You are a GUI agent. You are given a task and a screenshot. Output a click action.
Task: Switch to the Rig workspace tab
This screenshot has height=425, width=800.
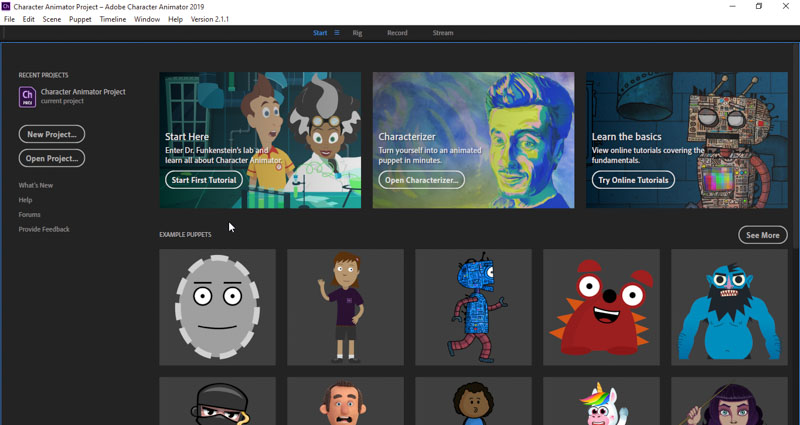coord(357,33)
